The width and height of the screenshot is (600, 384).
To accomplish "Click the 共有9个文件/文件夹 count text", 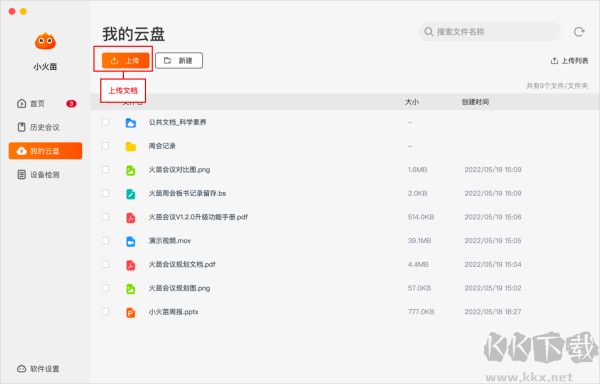I will 557,86.
